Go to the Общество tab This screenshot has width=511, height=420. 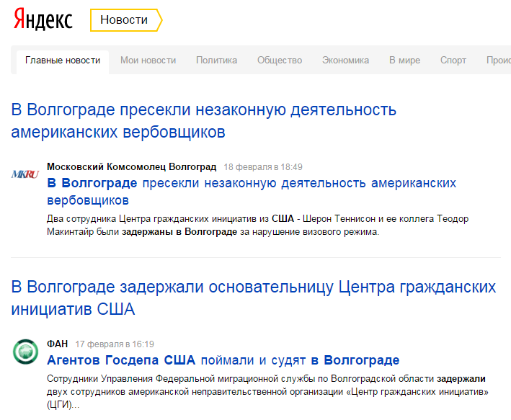pos(280,61)
